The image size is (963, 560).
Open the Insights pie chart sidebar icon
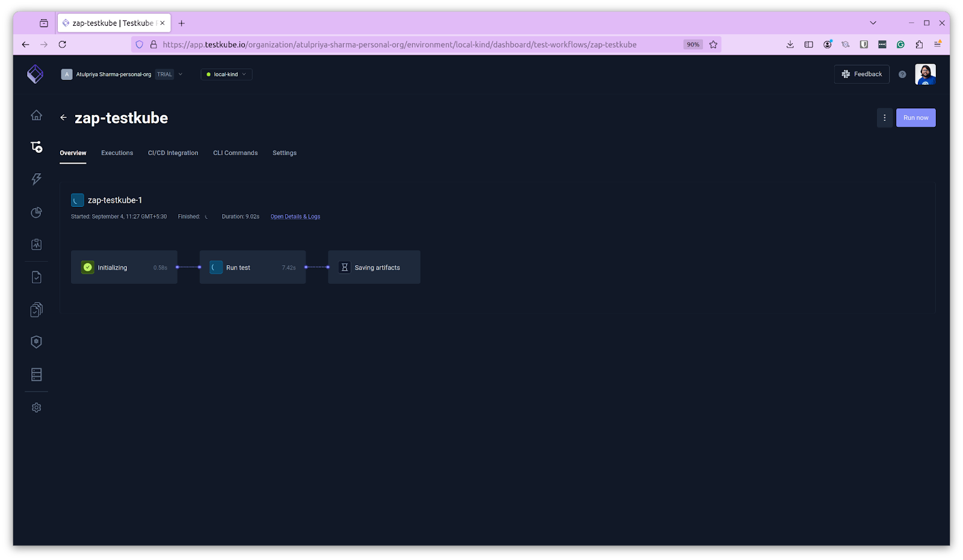click(37, 212)
